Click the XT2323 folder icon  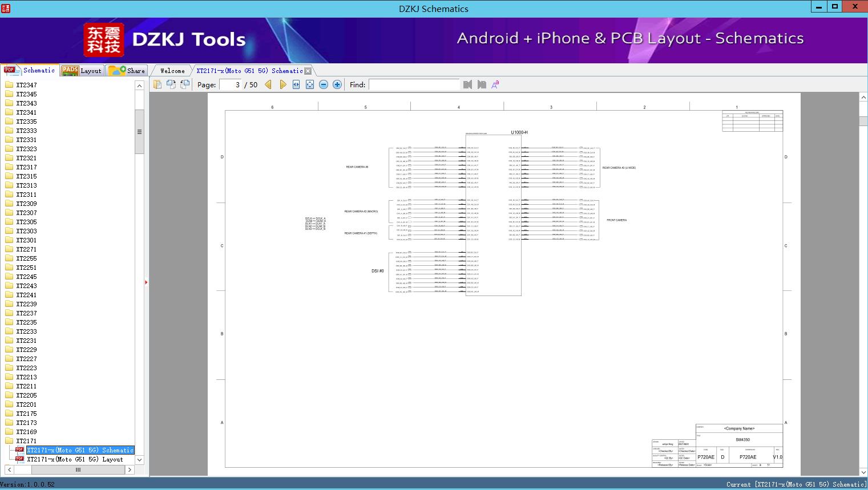click(9, 149)
